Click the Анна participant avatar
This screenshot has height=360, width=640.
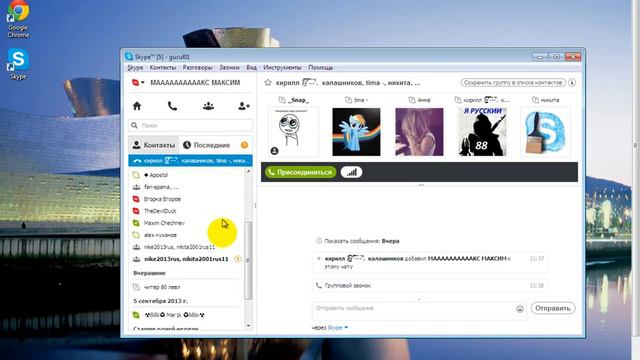coord(419,132)
